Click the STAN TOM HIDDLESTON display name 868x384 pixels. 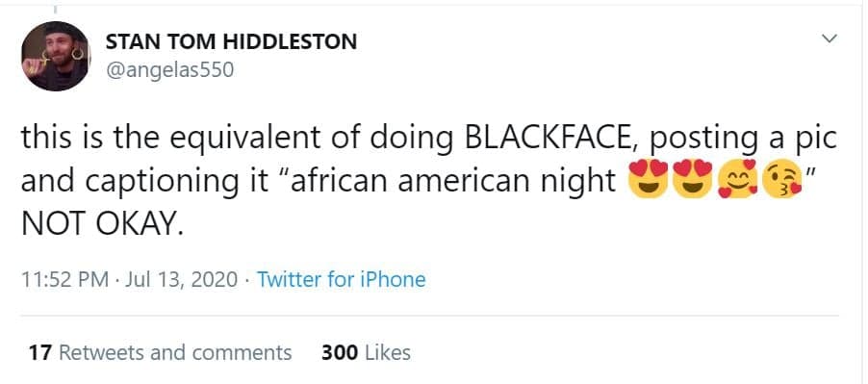[x=231, y=41]
